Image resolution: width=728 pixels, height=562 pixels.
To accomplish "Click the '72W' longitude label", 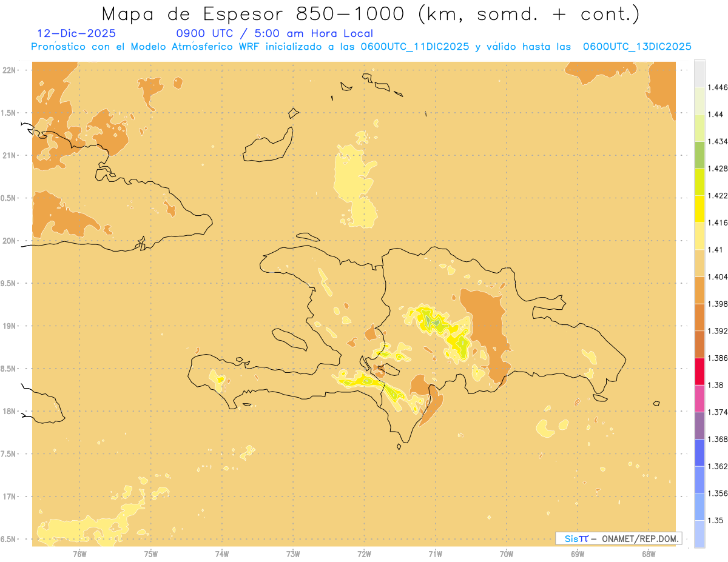I will pyautogui.click(x=364, y=554).
